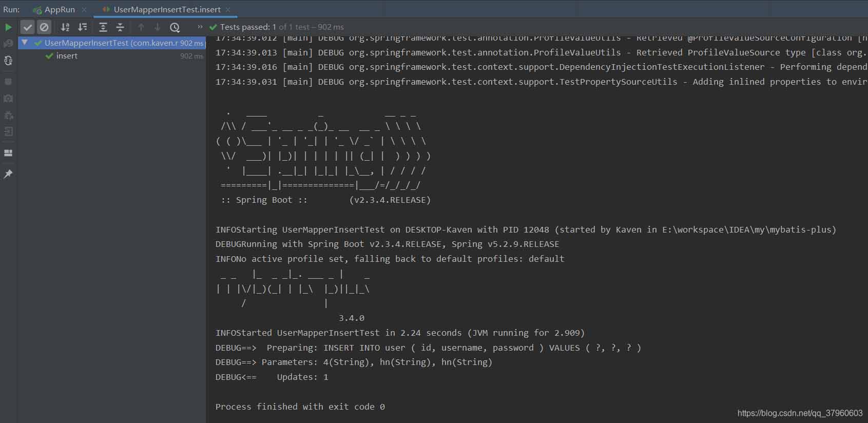
Task: Click the green Rerun test button
Action: 8,27
